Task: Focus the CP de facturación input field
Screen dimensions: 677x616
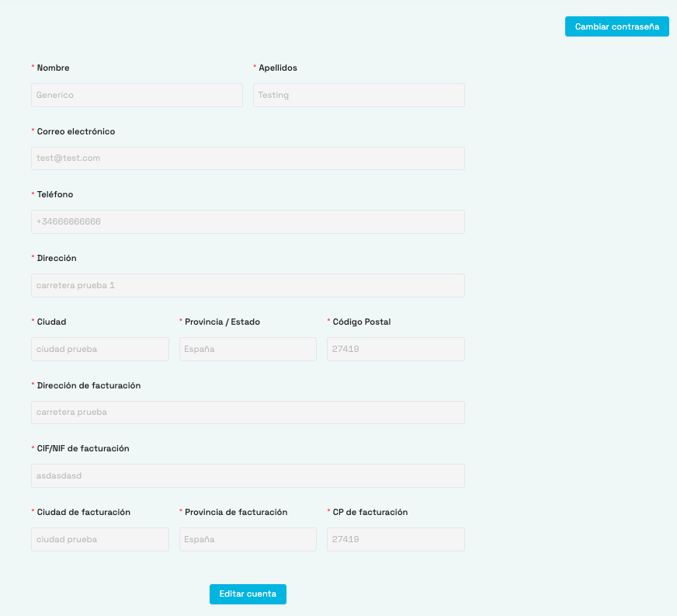Action: coord(395,539)
